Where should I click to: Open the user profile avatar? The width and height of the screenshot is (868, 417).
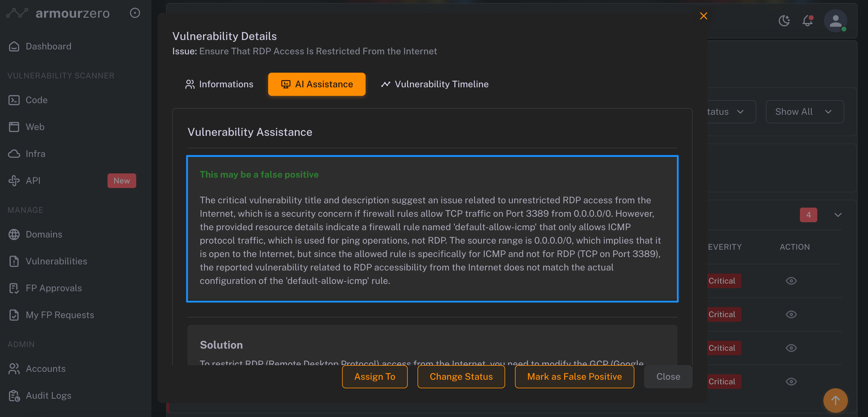(x=835, y=21)
